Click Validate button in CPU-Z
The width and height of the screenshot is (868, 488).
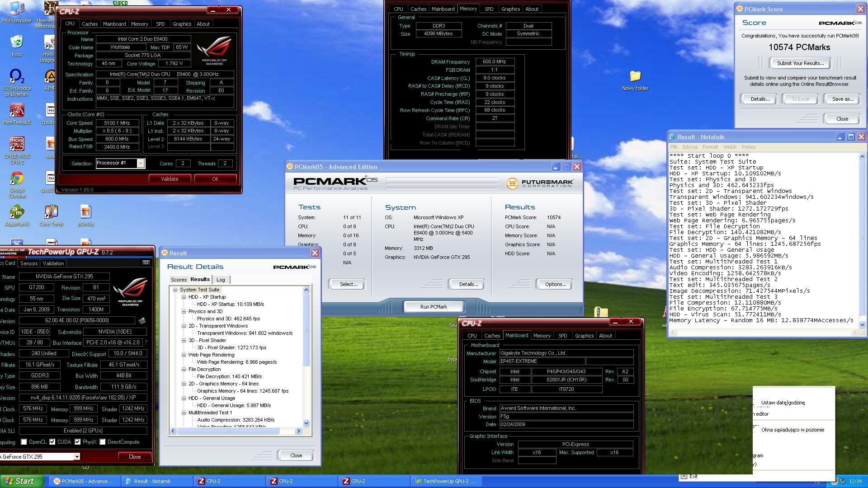(170, 179)
